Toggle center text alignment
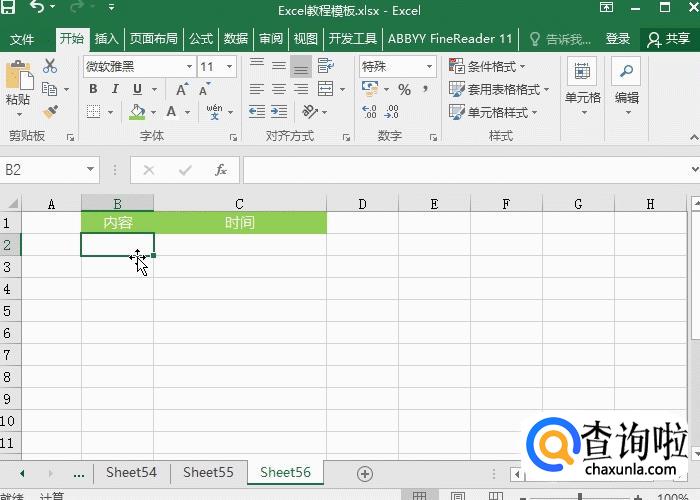Viewport: 700px width, 500px height. pyautogui.click(x=279, y=89)
